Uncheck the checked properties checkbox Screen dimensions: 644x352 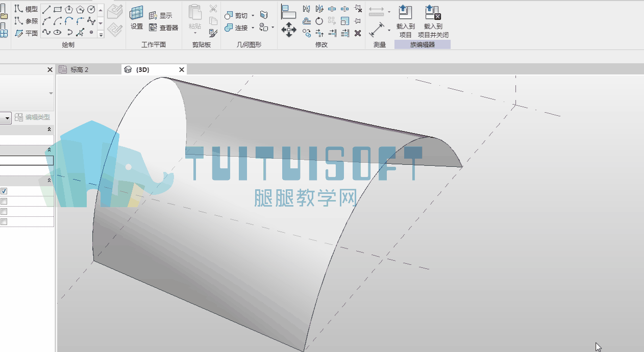tap(4, 191)
